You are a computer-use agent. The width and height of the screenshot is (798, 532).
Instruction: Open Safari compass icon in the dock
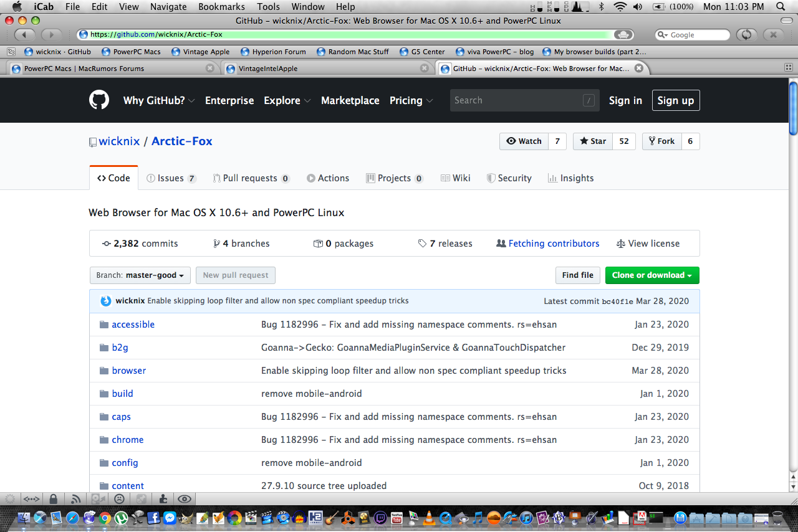tap(72, 518)
